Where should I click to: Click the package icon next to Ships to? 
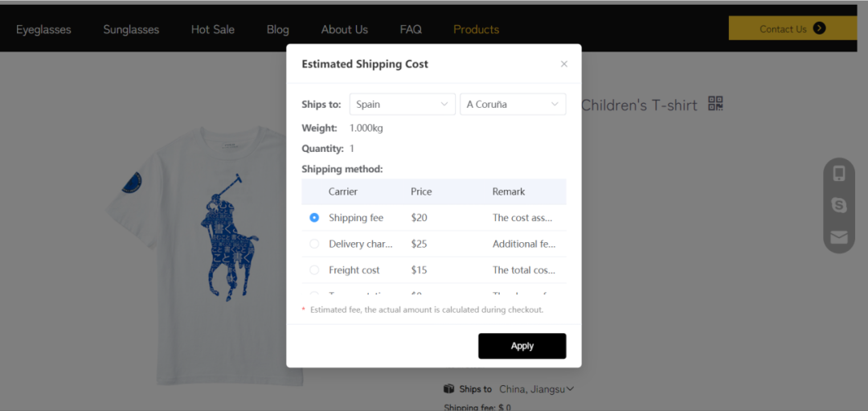[x=449, y=389]
